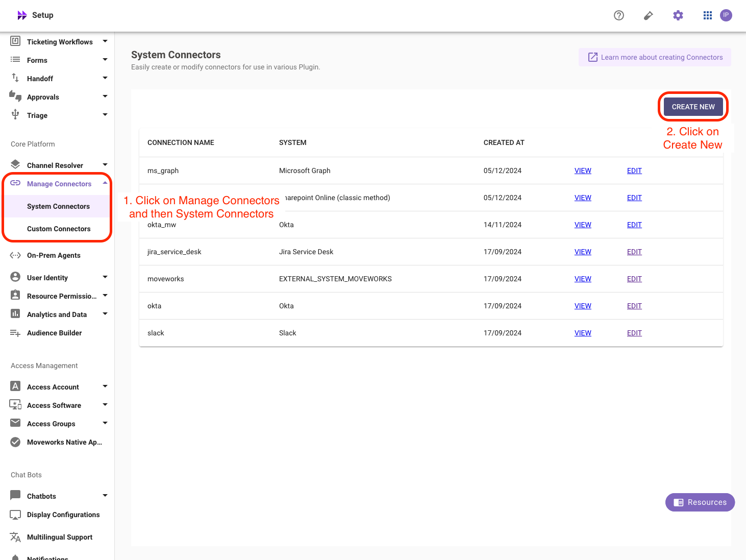Click the Access Groups envelope icon
The width and height of the screenshot is (746, 560).
coord(15,423)
